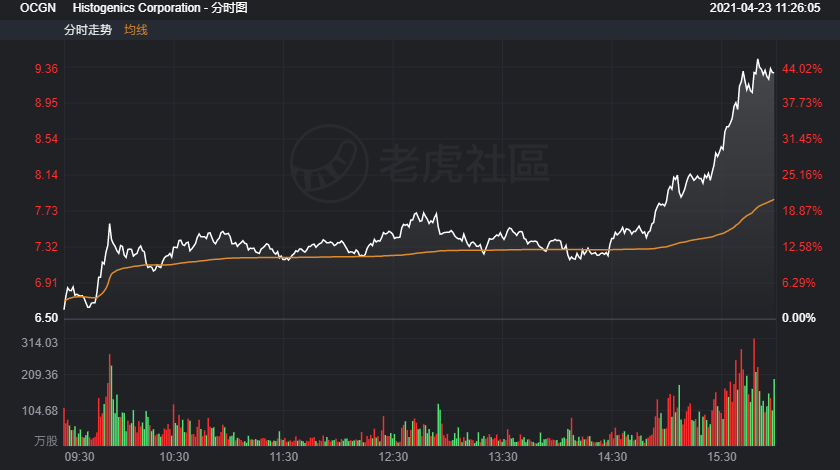The height and width of the screenshot is (470, 840).
Task: Click the 8.54 price axis label
Action: (x=46, y=139)
